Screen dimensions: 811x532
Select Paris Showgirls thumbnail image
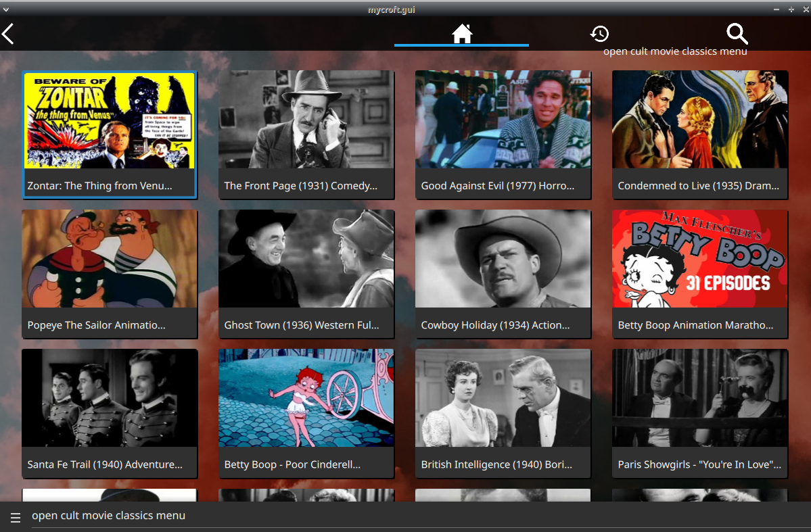pyautogui.click(x=700, y=398)
